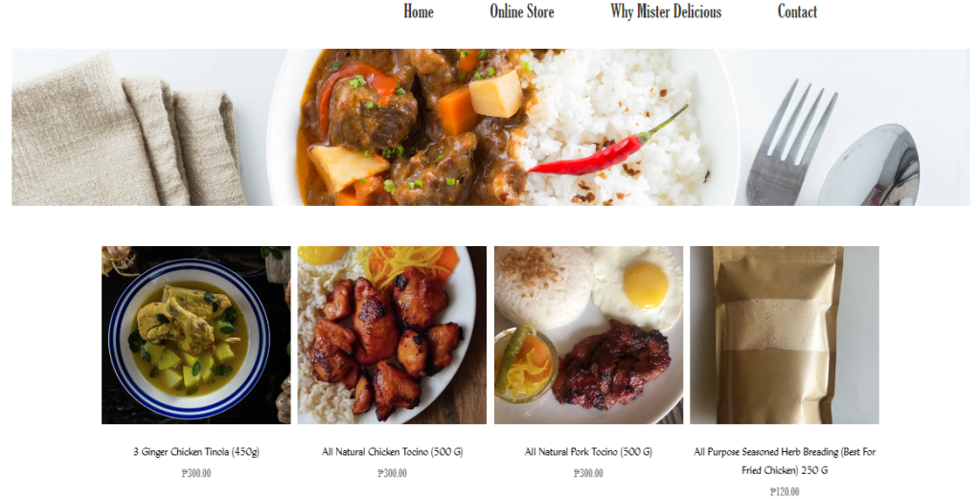
Task: Click All Natural Pork Tocino title link
Action: [x=588, y=451]
